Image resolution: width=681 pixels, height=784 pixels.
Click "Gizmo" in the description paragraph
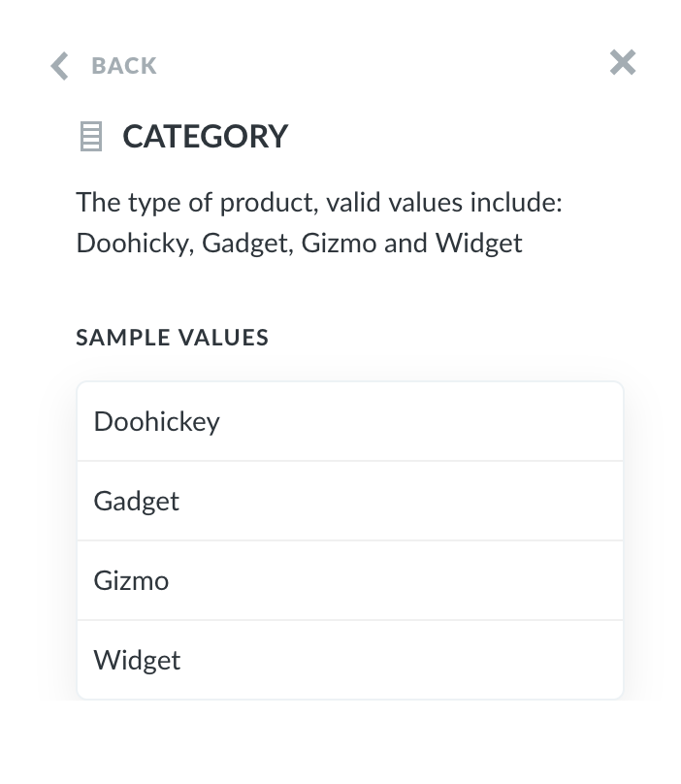(339, 243)
